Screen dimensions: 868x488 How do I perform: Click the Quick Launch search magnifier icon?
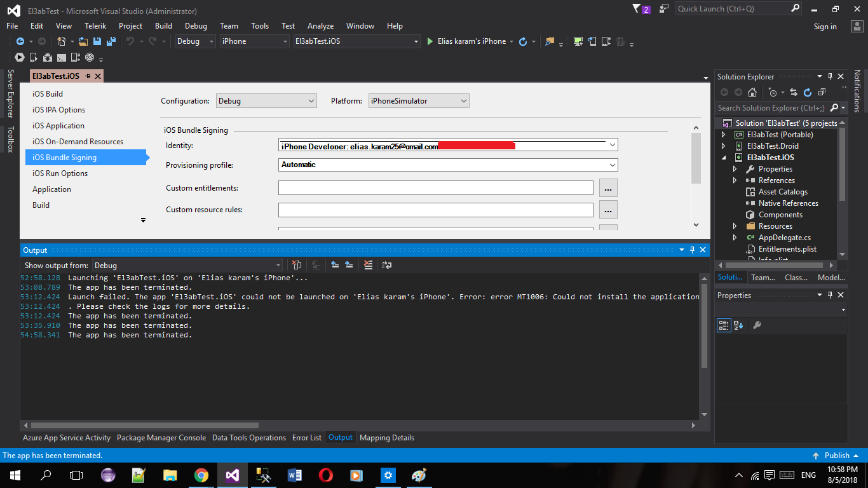pos(795,8)
